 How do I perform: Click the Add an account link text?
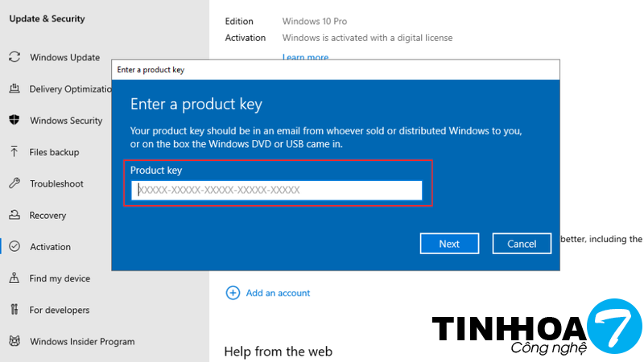click(278, 293)
